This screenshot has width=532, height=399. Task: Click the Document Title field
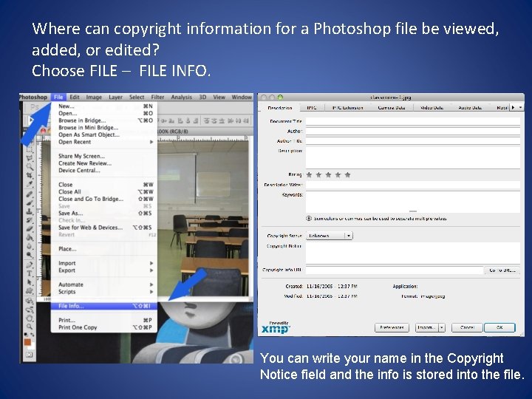(x=413, y=121)
